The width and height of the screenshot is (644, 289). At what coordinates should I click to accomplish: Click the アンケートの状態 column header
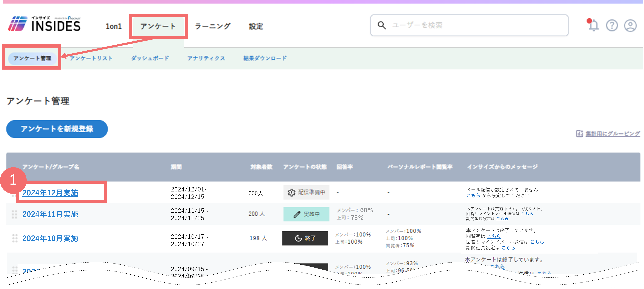tap(305, 167)
